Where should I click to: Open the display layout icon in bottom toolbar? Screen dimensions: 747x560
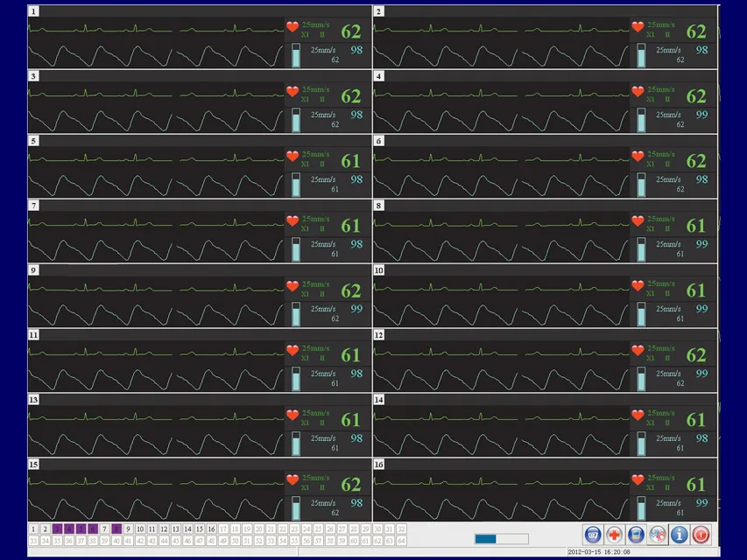coord(593,535)
